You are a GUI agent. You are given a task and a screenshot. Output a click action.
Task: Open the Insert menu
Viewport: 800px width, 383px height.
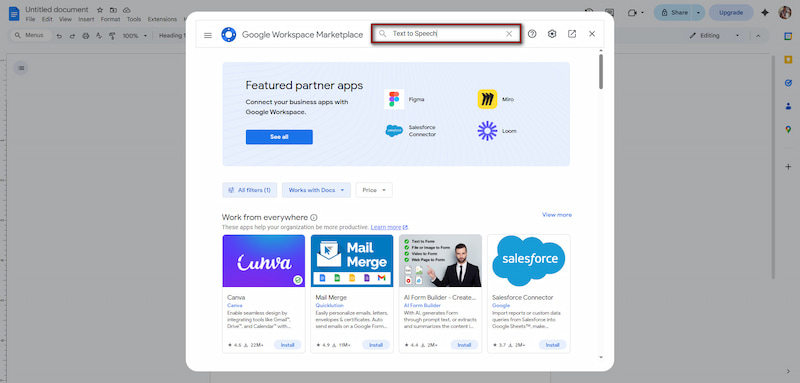click(x=86, y=19)
